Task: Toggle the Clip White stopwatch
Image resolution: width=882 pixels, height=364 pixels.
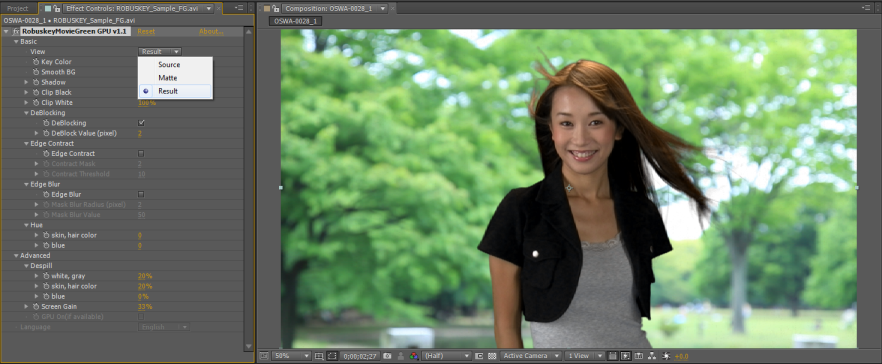Action: tap(35, 102)
